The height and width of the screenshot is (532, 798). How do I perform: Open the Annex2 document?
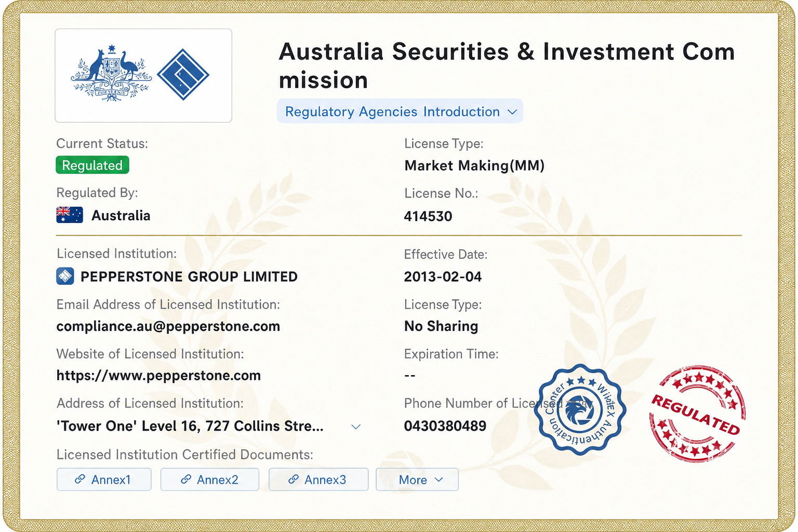click(210, 480)
